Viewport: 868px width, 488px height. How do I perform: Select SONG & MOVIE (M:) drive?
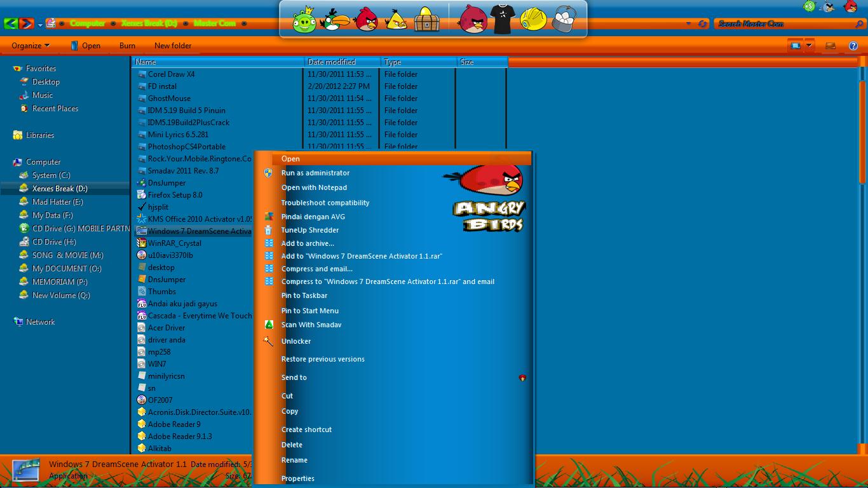pos(67,255)
